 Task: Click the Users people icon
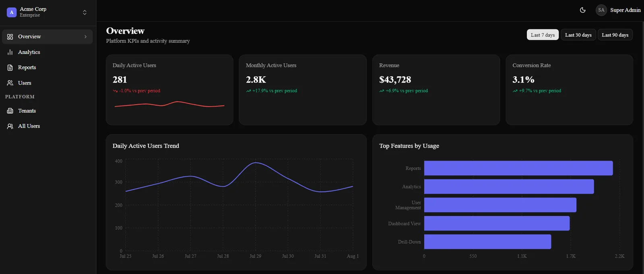pyautogui.click(x=10, y=83)
